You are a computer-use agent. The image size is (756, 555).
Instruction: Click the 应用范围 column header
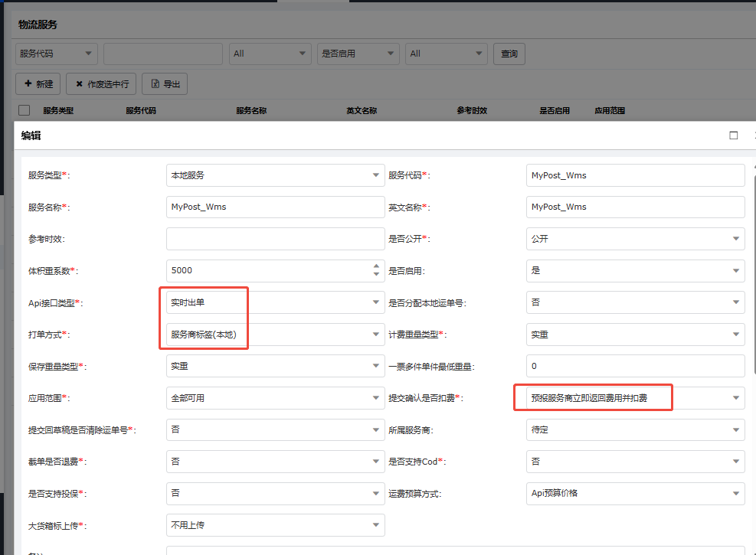click(x=610, y=111)
